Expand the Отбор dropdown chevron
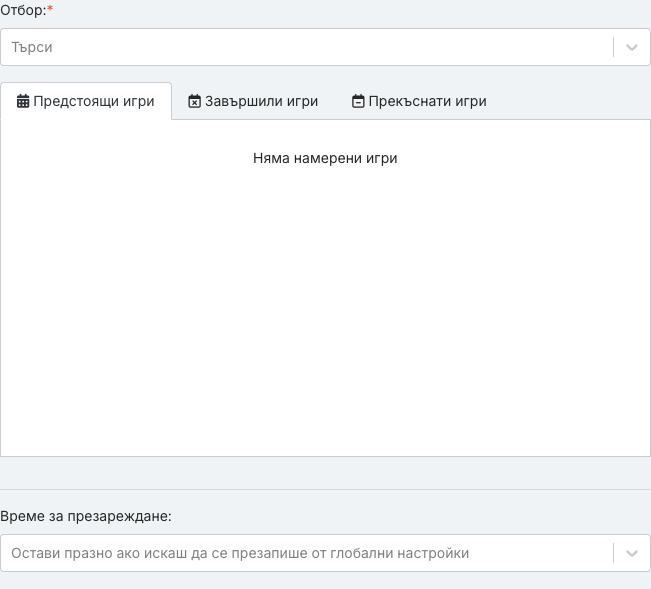Image resolution: width=651 pixels, height=589 pixels. coord(632,47)
